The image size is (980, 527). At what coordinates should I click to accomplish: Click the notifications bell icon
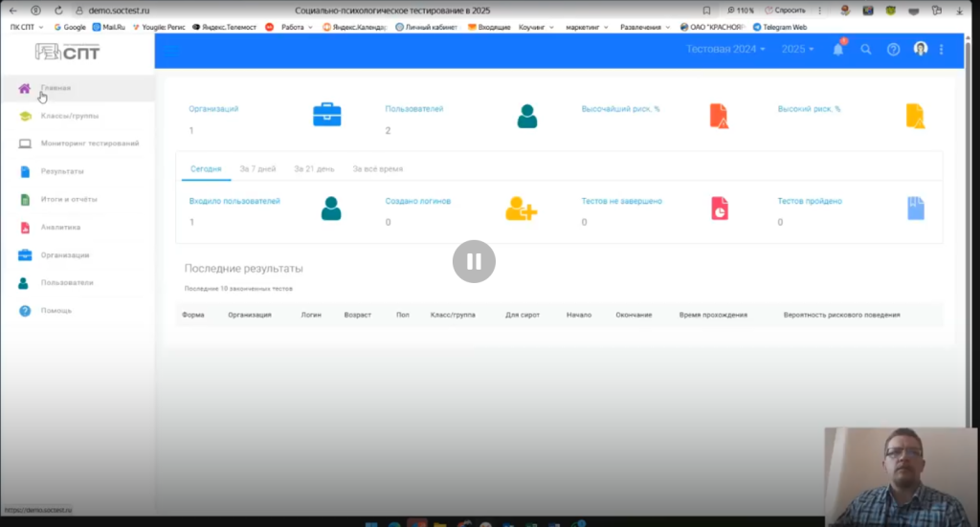[838, 50]
